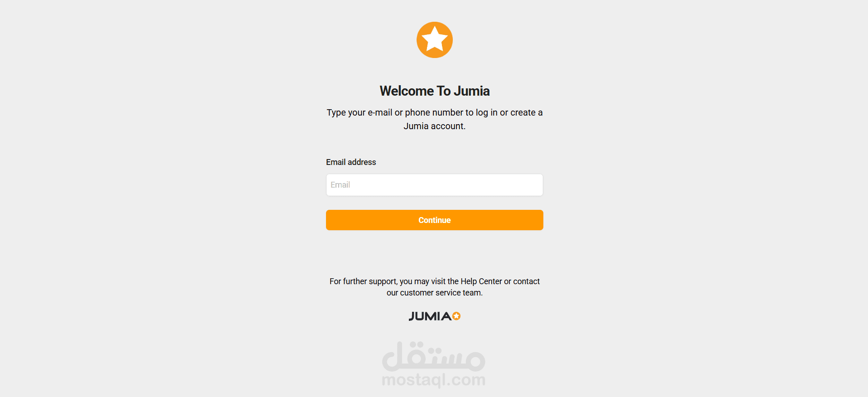Click the Continue button
This screenshot has height=397, width=868.
click(435, 220)
